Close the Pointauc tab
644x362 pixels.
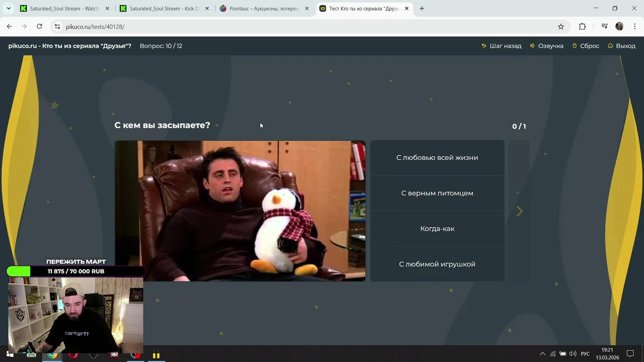307,9
